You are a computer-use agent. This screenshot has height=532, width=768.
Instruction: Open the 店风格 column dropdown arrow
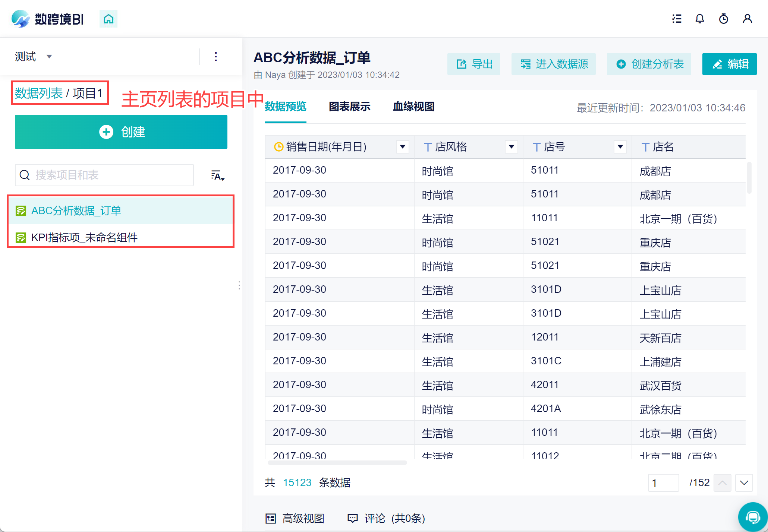tap(512, 147)
